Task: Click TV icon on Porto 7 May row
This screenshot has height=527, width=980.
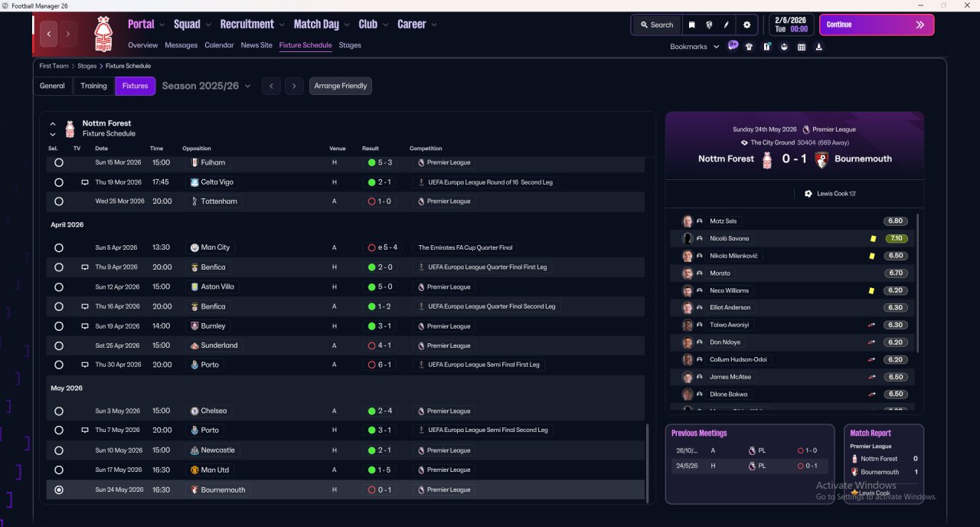Action: pos(85,430)
